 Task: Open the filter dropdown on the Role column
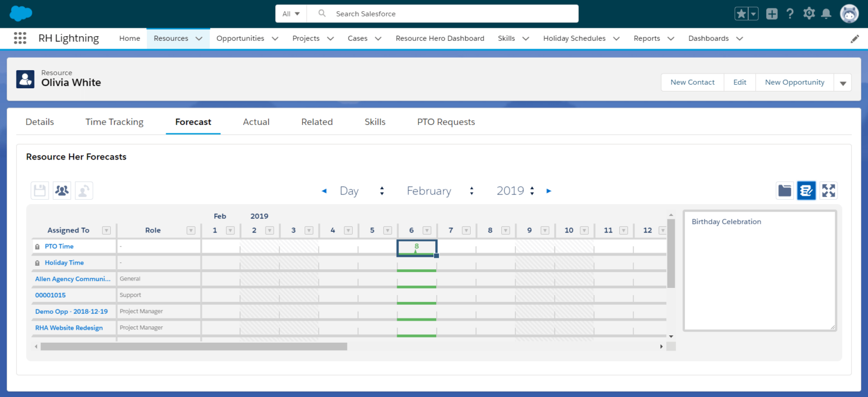coord(191,230)
